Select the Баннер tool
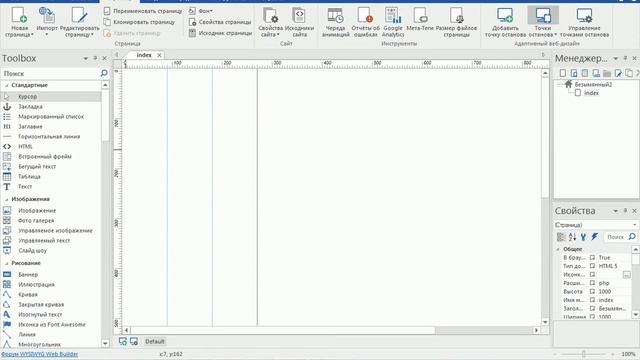The height and width of the screenshot is (360, 640). [51, 275]
